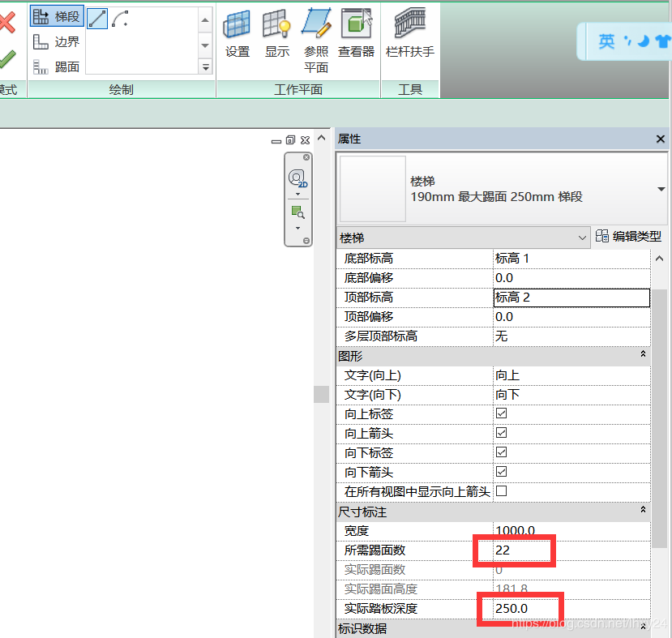Screen dimensions: 672x638
Task: Click the 文字(向下) value field
Action: coord(571,395)
